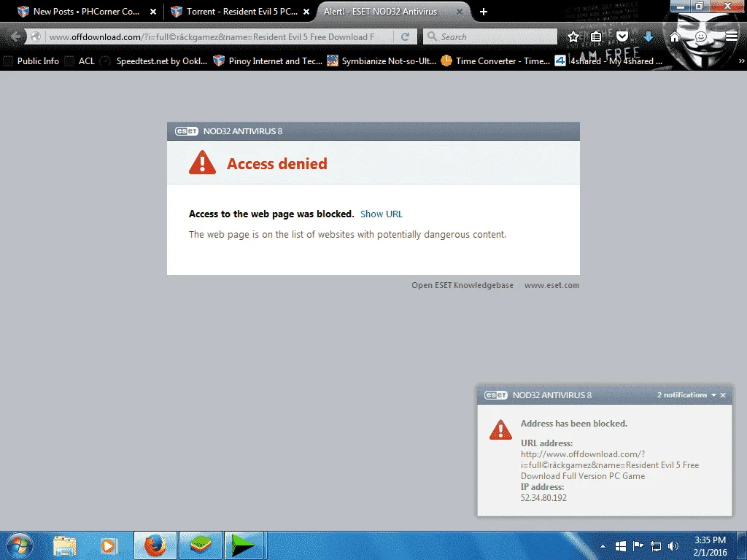Screen dimensions: 747x560
Task: Open the Firefox hamburger menu
Action: pos(732,36)
